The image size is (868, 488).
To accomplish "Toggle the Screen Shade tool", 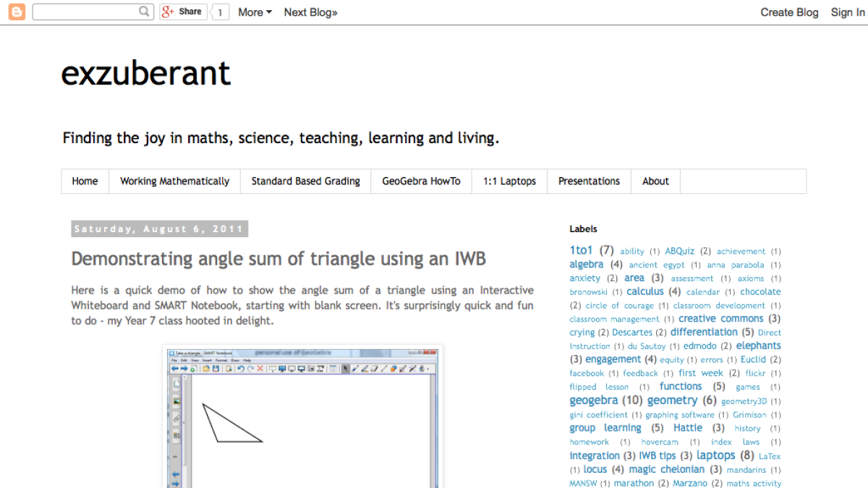I will tap(273, 369).
